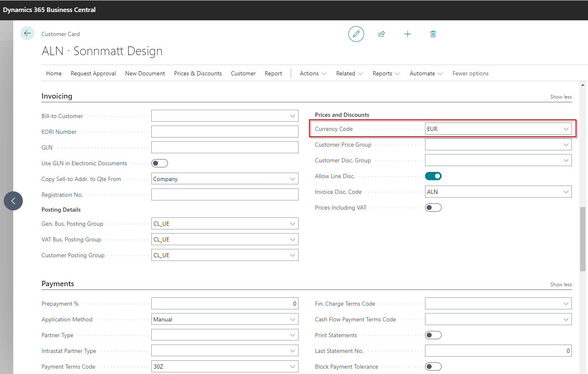588x374 pixels.
Task: Click the page's vertical scrollbar thumb
Action: tap(583, 239)
